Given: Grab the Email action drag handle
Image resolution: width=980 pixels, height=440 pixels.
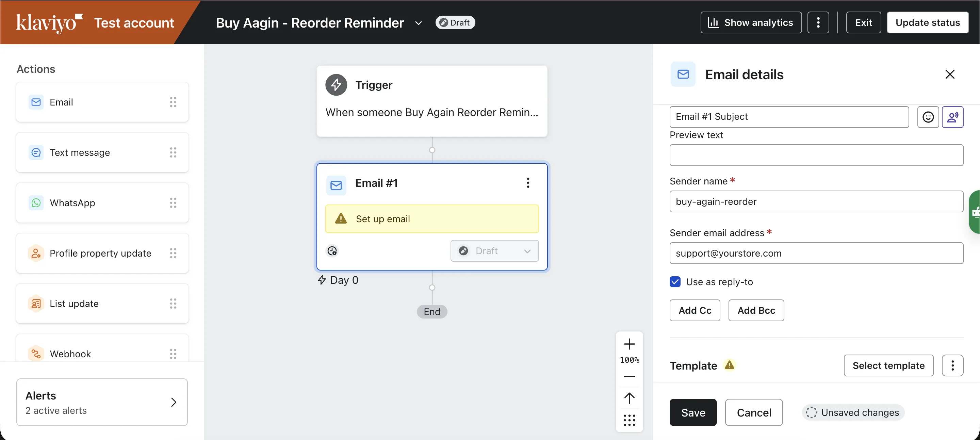Looking at the screenshot, I should [173, 102].
